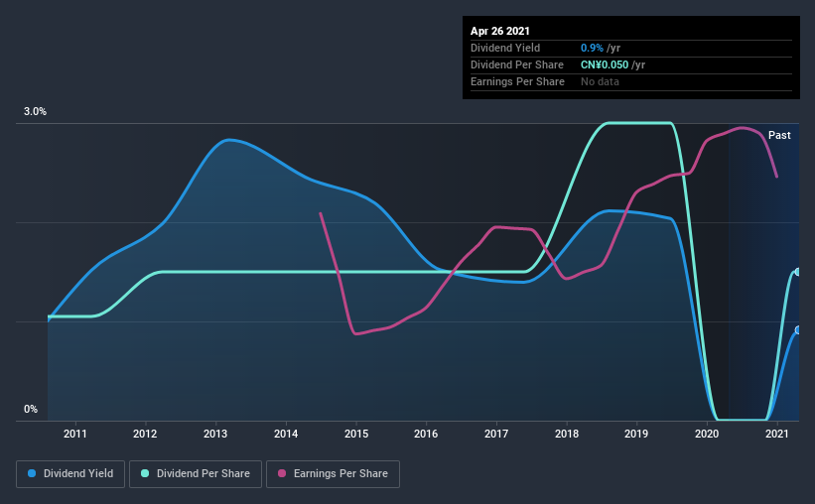Click the tooltip Earnings Per Share row label
The image size is (815, 504).
pyautogui.click(x=517, y=81)
